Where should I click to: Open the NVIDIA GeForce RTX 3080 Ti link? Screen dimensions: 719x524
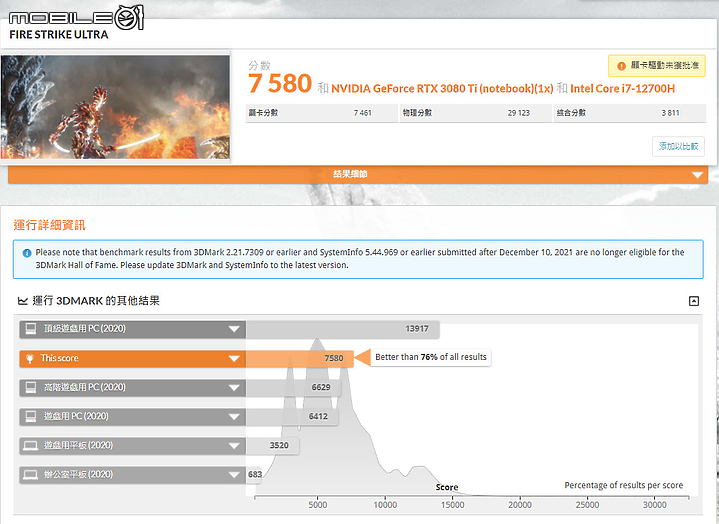442,88
